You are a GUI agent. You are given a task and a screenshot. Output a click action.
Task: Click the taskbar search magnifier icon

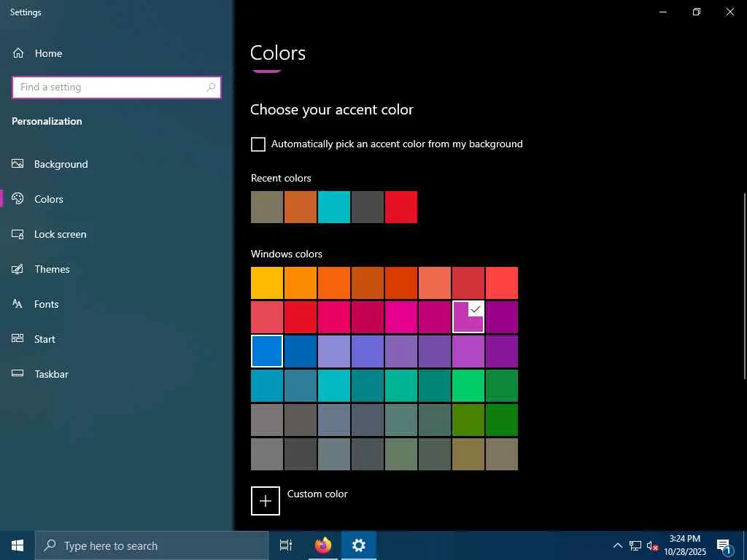[x=50, y=545]
